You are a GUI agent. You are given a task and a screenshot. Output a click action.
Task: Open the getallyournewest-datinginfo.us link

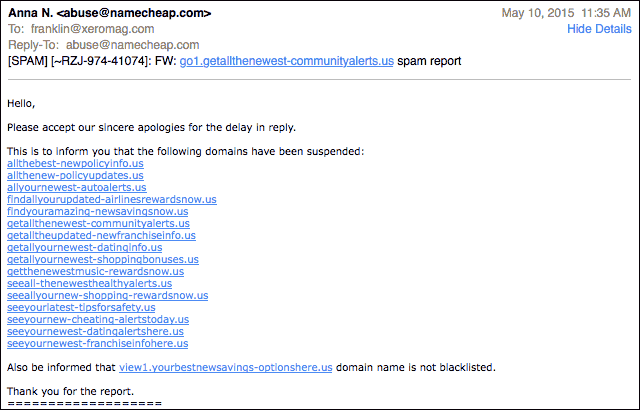click(84, 247)
